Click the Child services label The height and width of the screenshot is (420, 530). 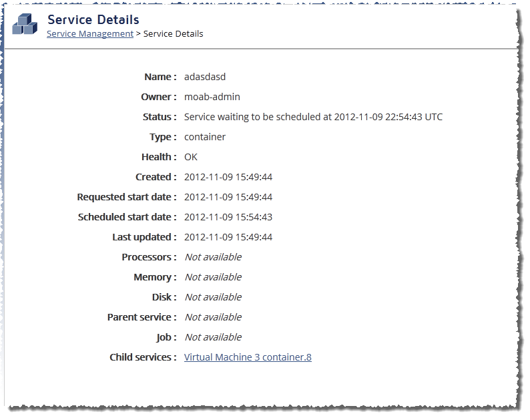pos(143,357)
